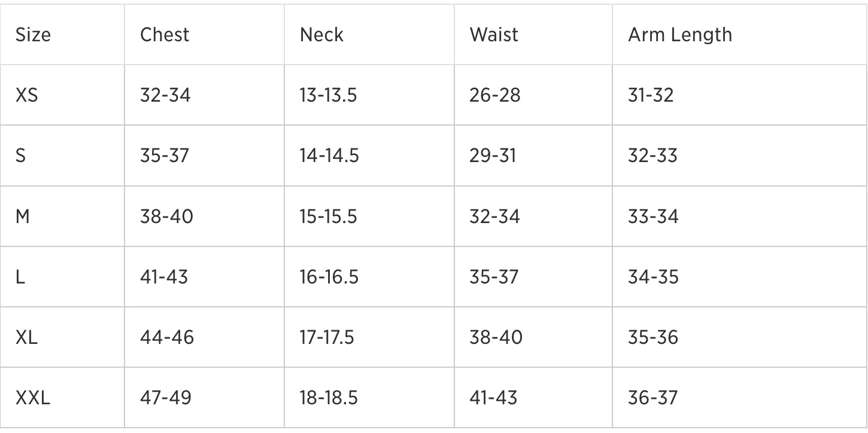Select the XL size row label
The height and width of the screenshot is (433, 868).
click(27, 337)
